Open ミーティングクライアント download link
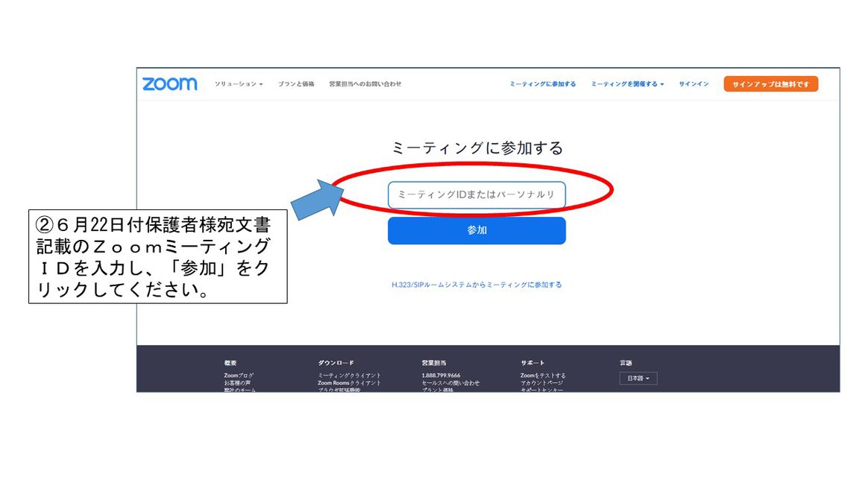 pos(349,375)
